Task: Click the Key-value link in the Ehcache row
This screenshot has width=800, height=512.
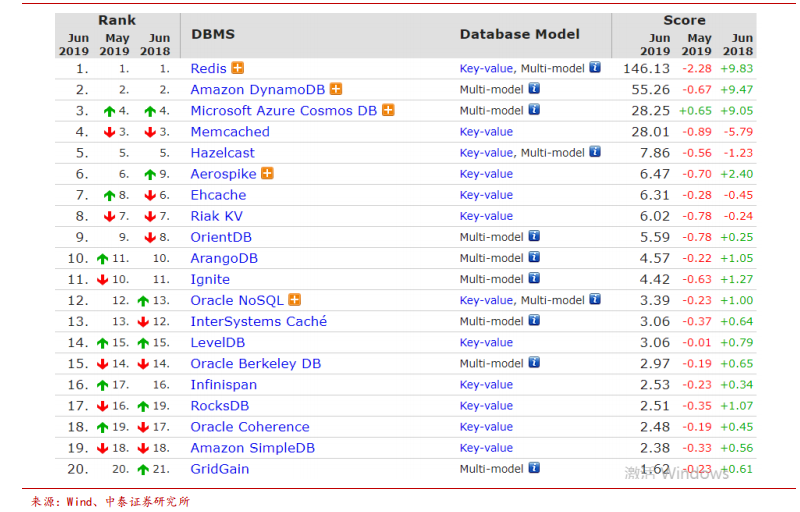Action: (x=486, y=195)
